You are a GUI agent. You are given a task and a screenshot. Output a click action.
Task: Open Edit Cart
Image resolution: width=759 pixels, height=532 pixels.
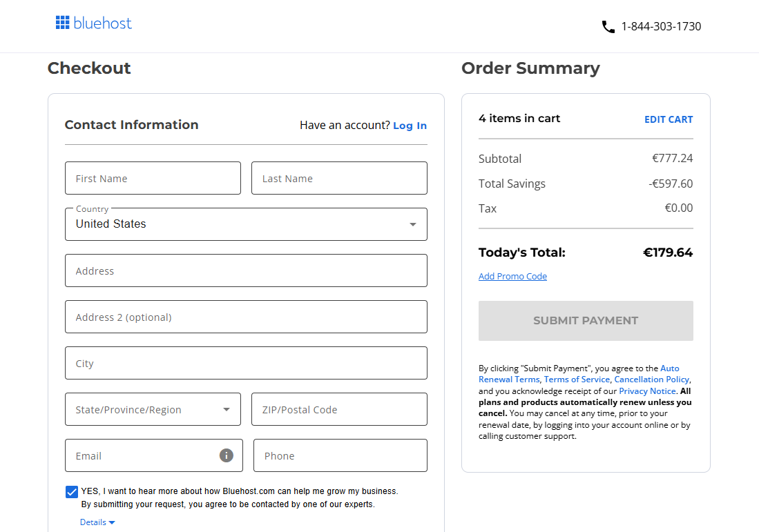point(668,119)
